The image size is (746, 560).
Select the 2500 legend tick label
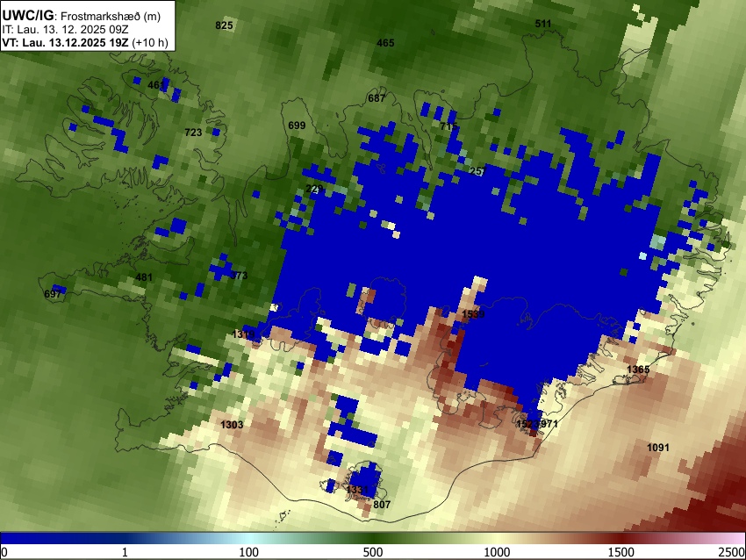732,552
